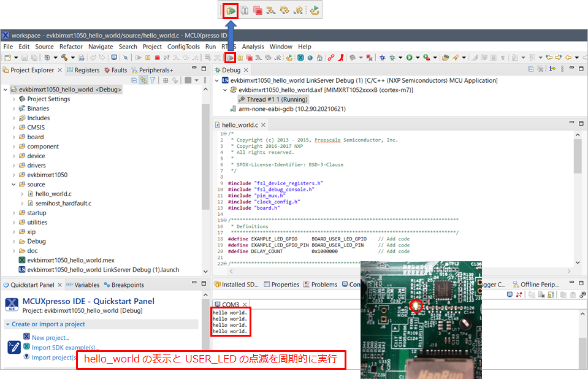Collapse LinkServer Debug launch node in Debug view
The height and width of the screenshot is (379, 588).
click(217, 80)
